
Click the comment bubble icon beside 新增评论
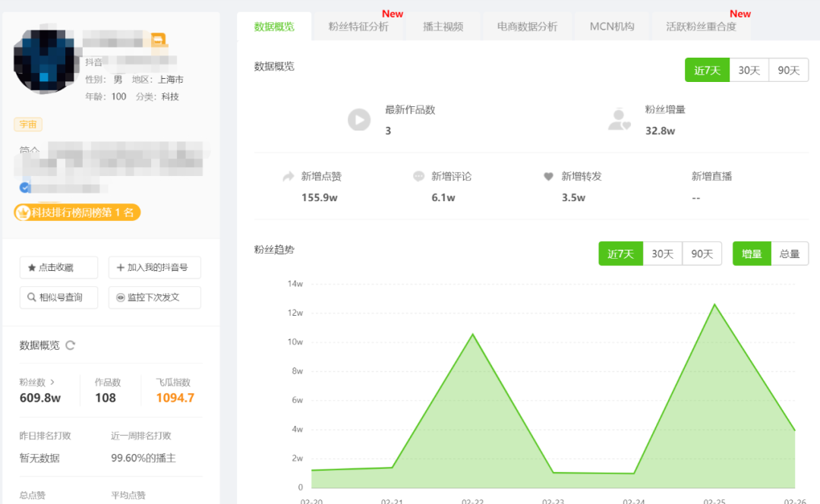418,176
